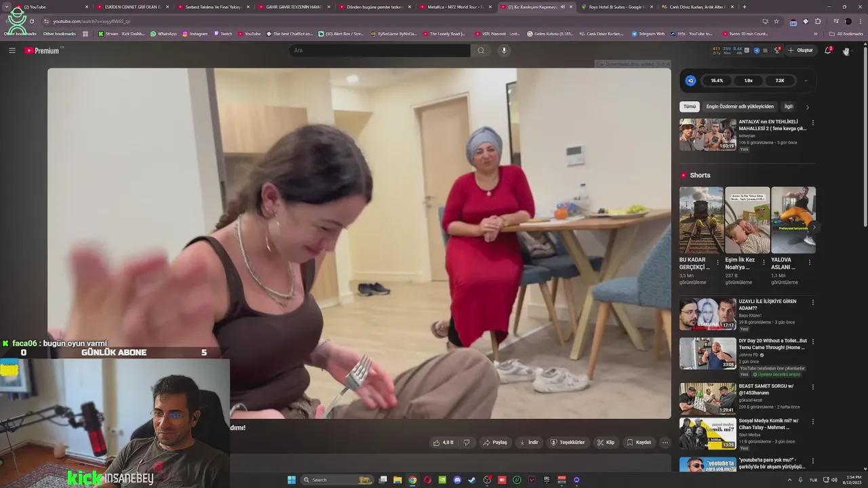Viewport: 868px width, 488px height.
Task: Open options for Sosyal Medya Komik mi video
Action: click(812, 422)
